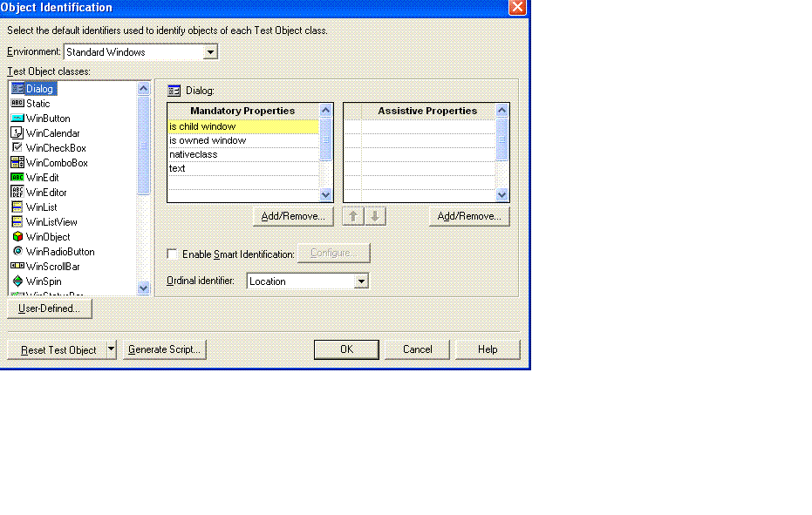The image size is (812, 515).
Task: Select the 'is owned window' property
Action: (242, 140)
